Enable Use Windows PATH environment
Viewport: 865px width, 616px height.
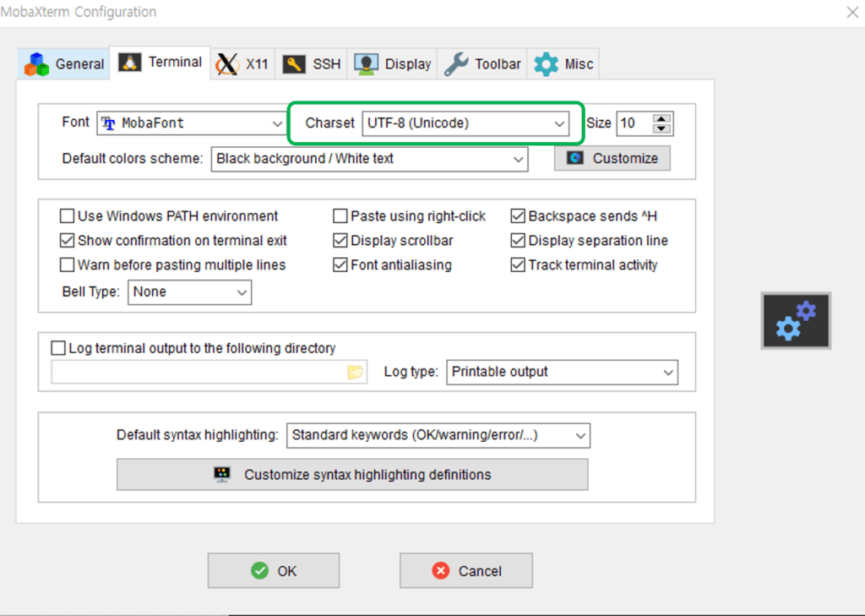pos(67,215)
